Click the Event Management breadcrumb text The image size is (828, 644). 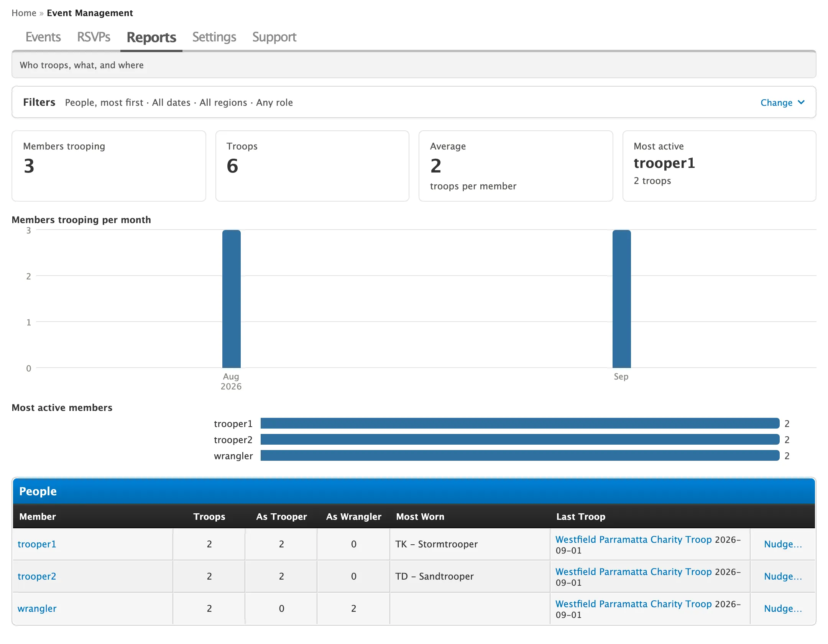[x=90, y=13]
